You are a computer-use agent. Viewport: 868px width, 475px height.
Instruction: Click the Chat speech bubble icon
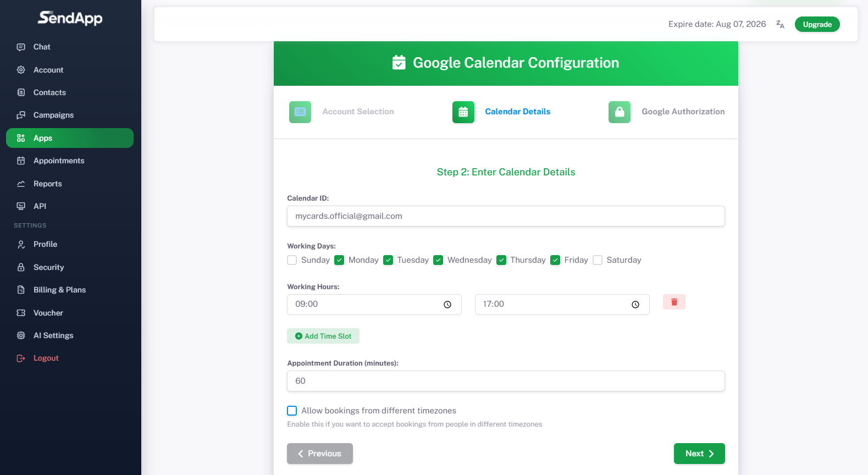[x=21, y=47]
